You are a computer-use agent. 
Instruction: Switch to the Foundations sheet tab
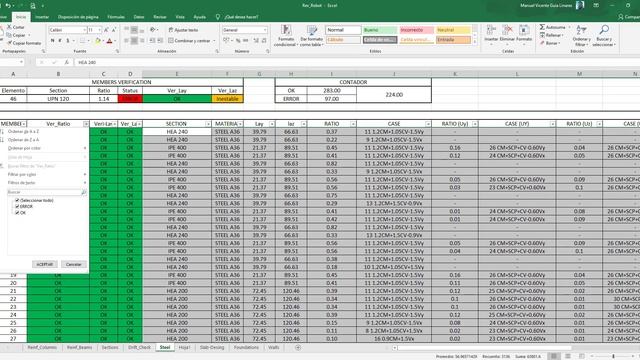click(246, 347)
